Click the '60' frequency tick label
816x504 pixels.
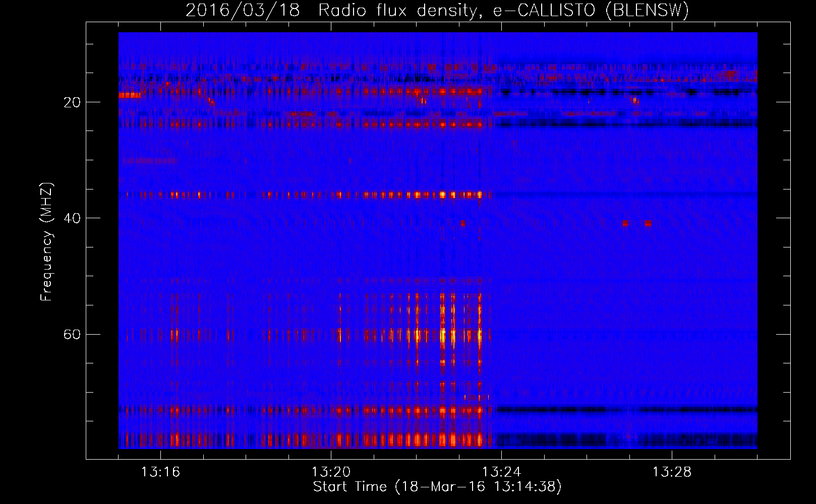pos(72,335)
